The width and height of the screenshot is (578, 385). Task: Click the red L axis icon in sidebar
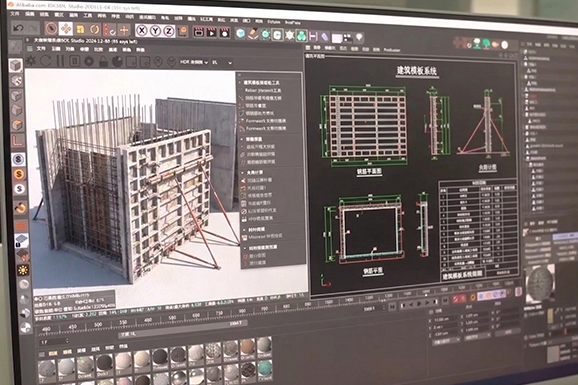click(x=17, y=141)
